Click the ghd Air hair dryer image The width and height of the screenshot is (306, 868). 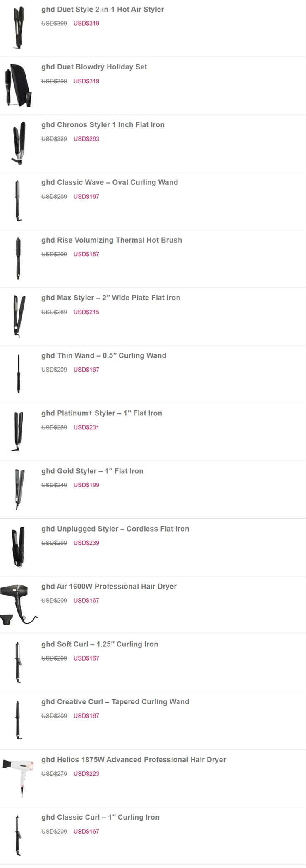[x=19, y=604]
